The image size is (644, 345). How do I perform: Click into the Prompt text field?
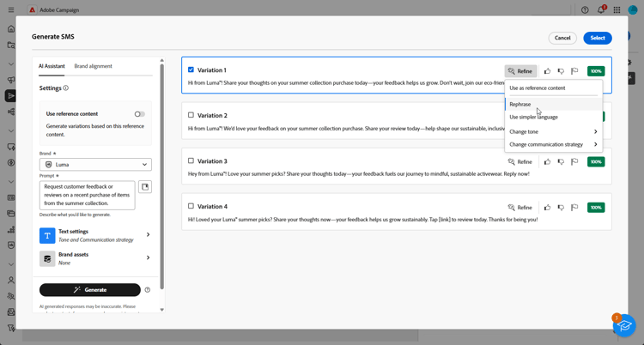point(87,195)
